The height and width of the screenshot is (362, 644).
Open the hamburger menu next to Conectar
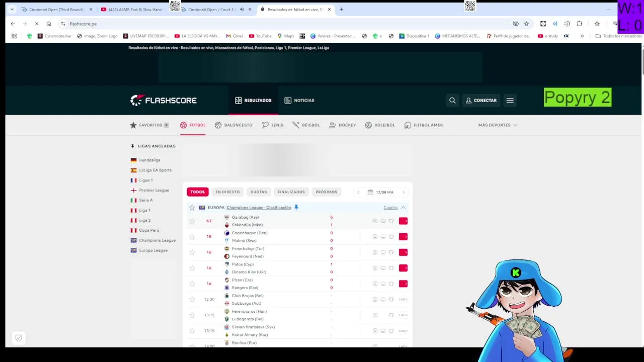pos(510,101)
